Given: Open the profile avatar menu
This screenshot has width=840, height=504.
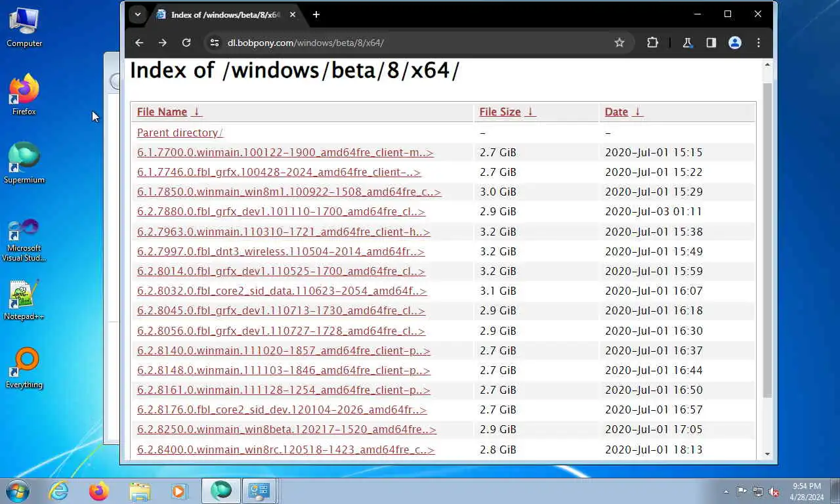Looking at the screenshot, I should [x=735, y=43].
